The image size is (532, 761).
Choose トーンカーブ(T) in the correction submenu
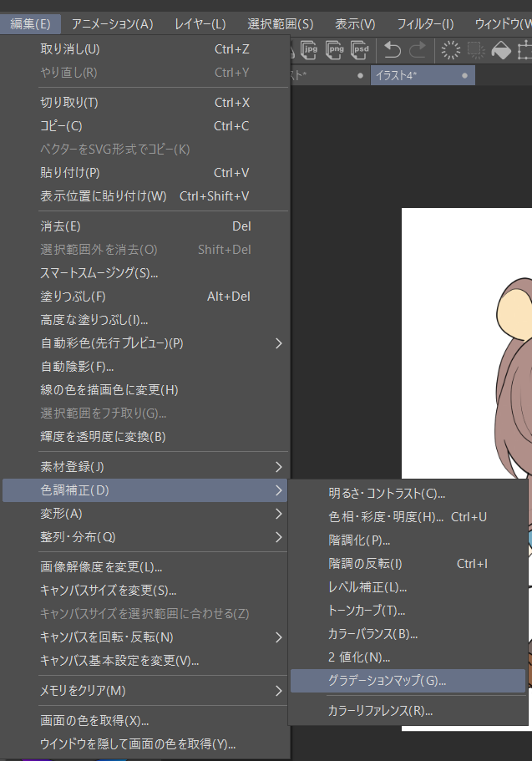(x=408, y=611)
